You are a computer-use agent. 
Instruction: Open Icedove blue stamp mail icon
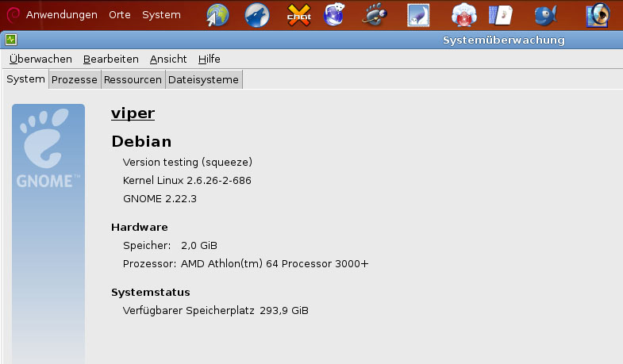point(417,15)
